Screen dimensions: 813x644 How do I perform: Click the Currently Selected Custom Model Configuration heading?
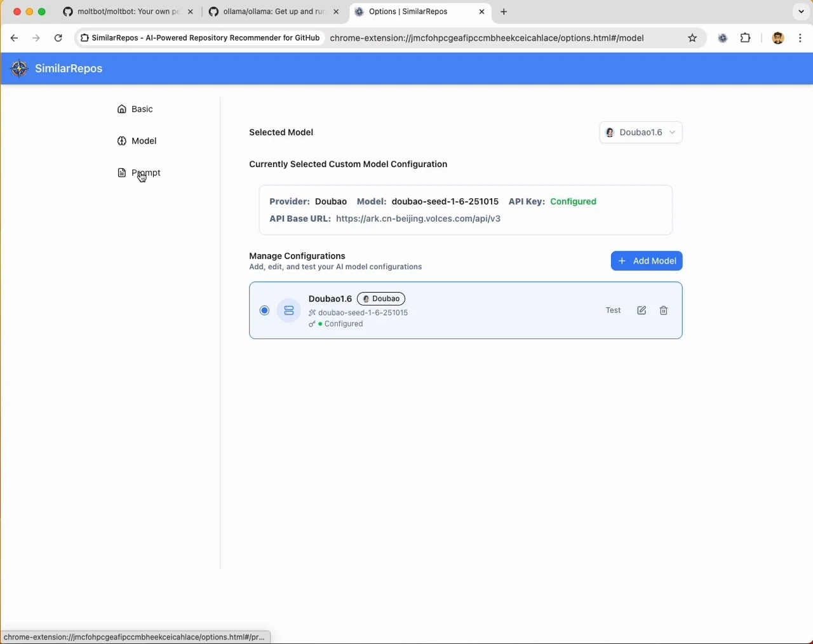[x=348, y=164]
